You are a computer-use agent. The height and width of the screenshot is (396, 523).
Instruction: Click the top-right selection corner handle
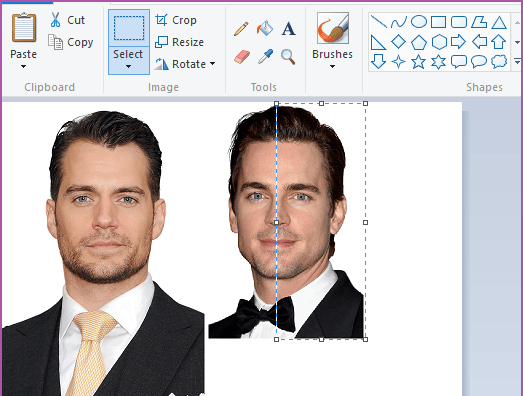(365, 103)
